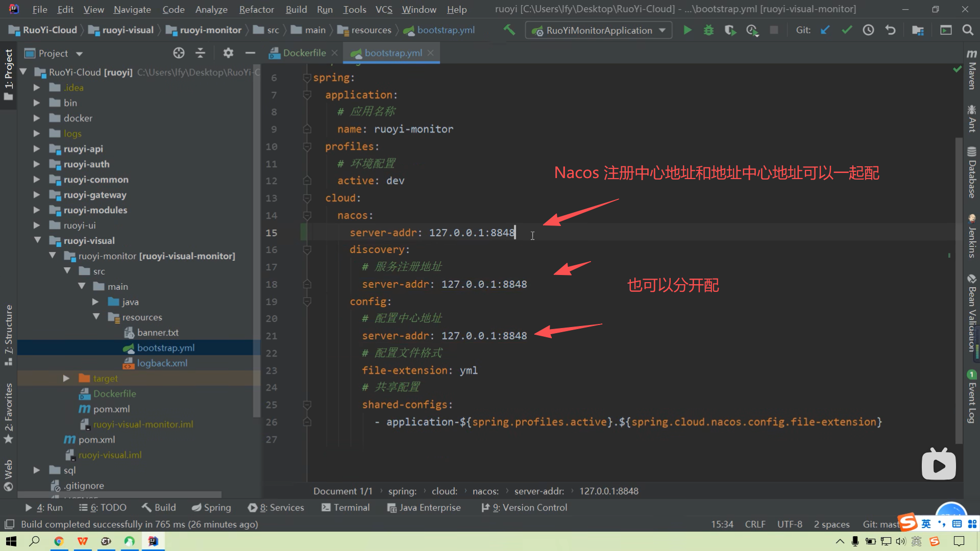Open the VCS menu
Viewport: 980px width, 551px height.
(x=384, y=9)
